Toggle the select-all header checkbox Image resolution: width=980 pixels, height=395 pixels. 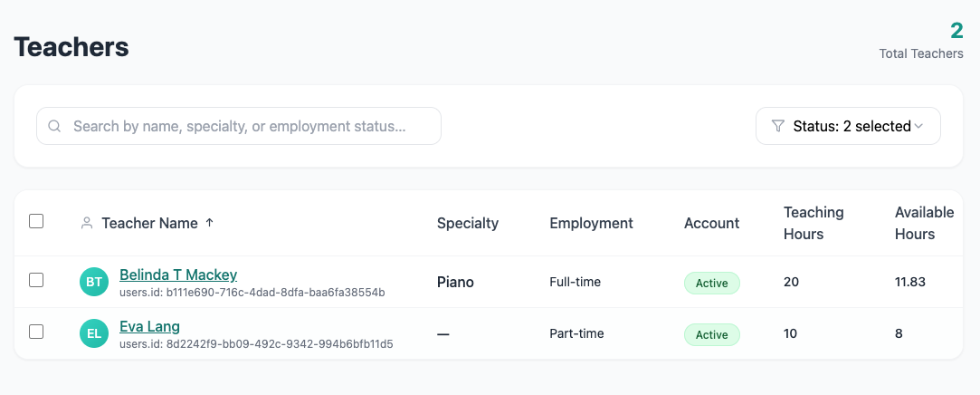(36, 222)
